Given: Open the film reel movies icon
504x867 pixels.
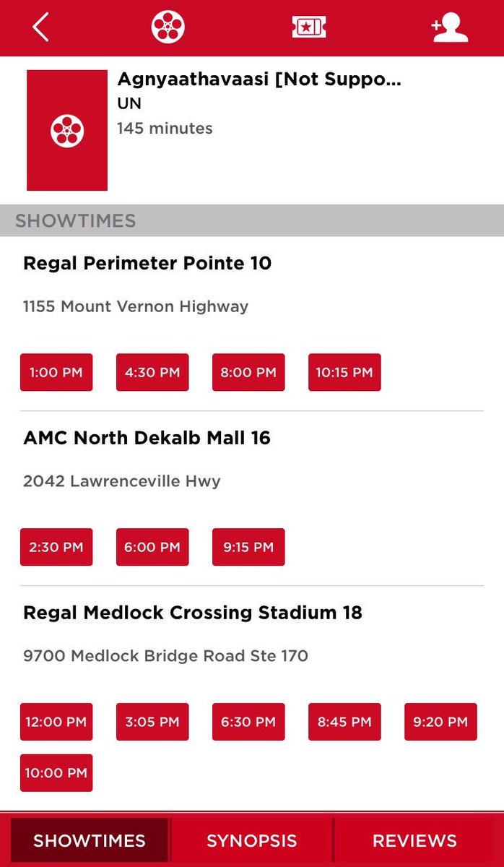Looking at the screenshot, I should 168,27.
